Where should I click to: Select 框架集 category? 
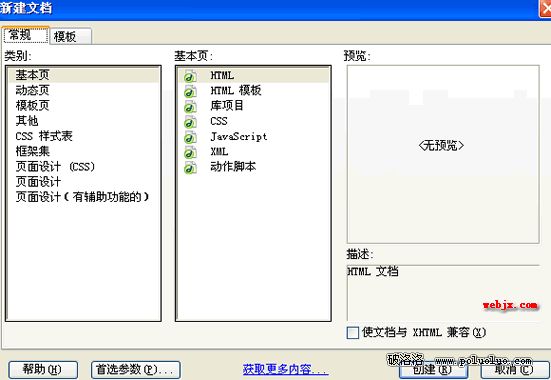click(x=32, y=151)
